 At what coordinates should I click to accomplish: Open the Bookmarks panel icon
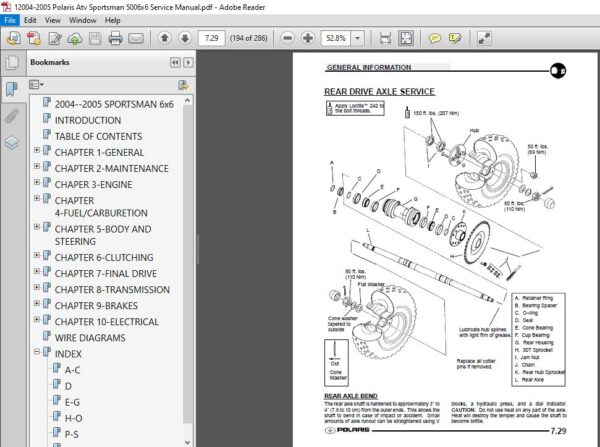pyautogui.click(x=12, y=89)
